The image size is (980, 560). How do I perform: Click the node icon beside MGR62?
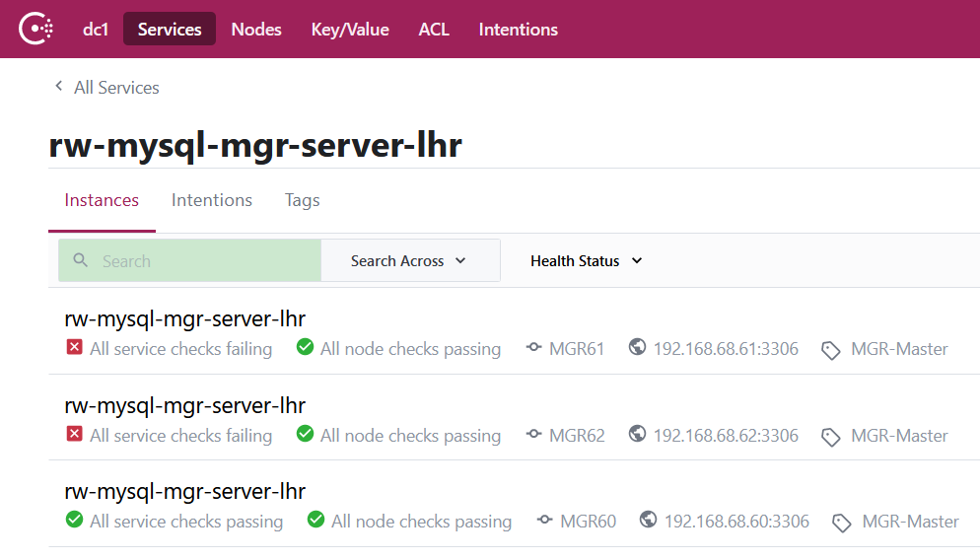pyautogui.click(x=534, y=435)
